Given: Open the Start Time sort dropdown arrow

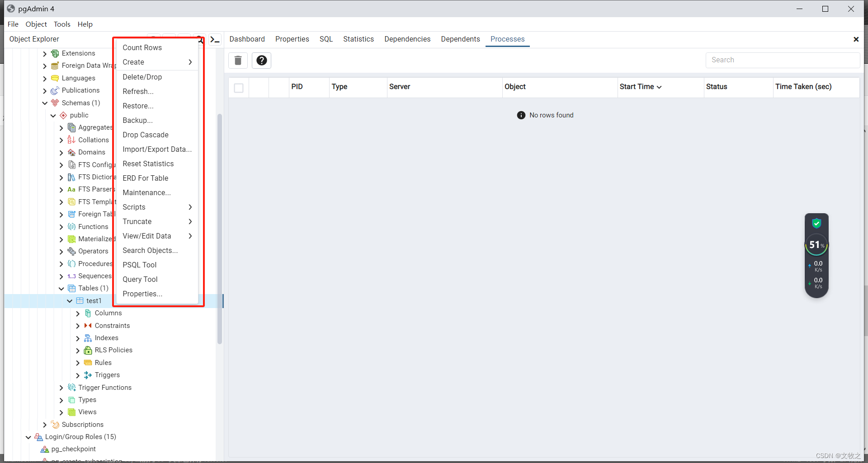Looking at the screenshot, I should point(660,87).
